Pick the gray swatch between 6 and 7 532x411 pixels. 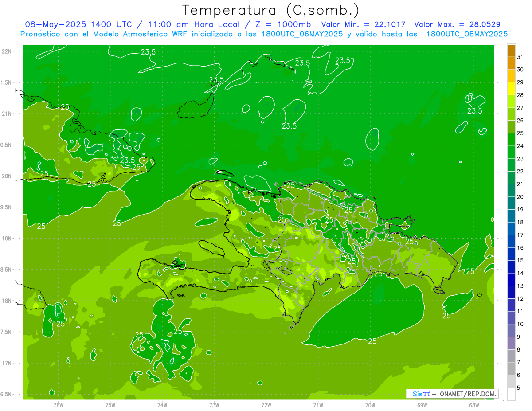pyautogui.click(x=511, y=368)
